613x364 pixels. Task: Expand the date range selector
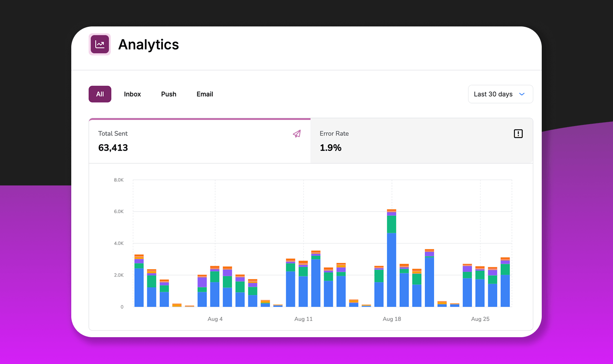point(500,94)
